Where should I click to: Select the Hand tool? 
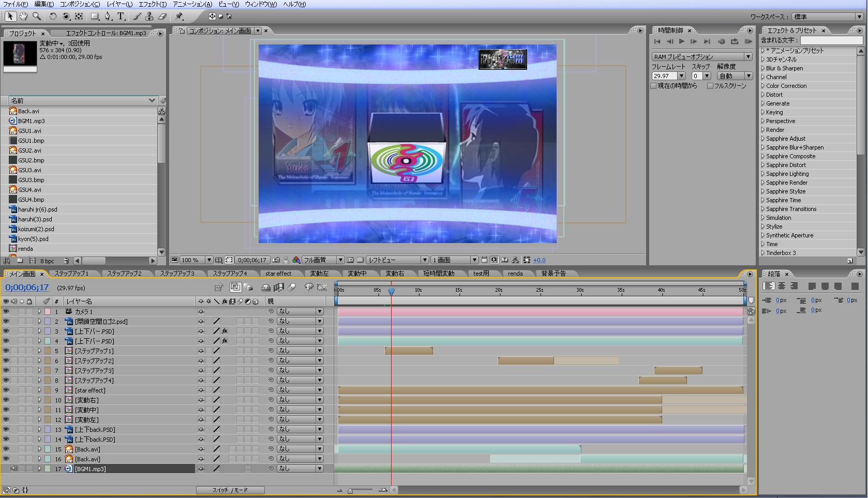(23, 17)
